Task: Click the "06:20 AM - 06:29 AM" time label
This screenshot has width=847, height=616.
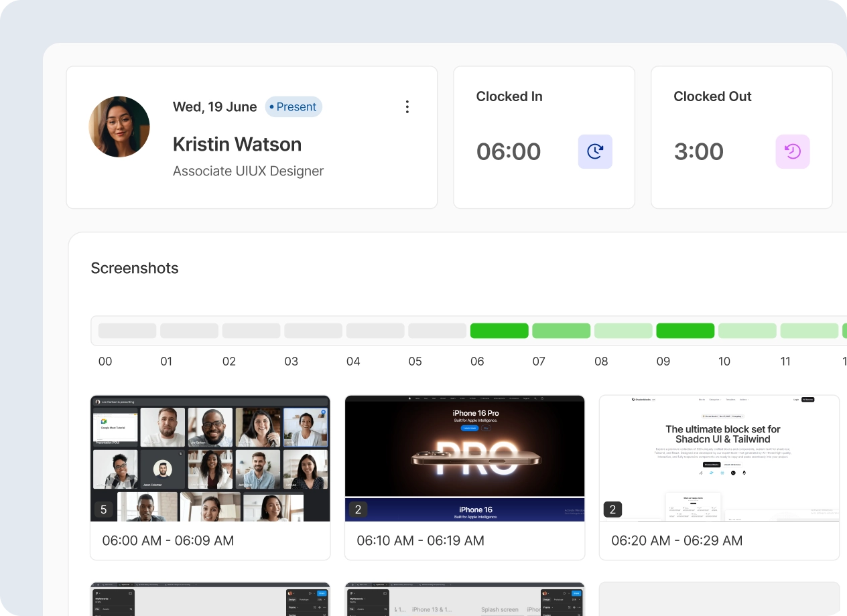Action: point(676,540)
